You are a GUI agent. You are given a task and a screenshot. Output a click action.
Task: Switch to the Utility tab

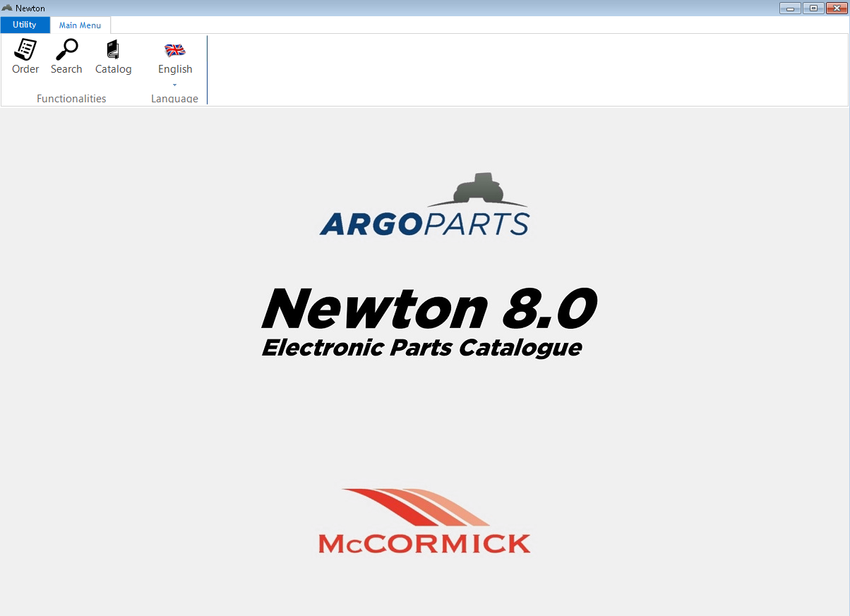[x=25, y=25]
